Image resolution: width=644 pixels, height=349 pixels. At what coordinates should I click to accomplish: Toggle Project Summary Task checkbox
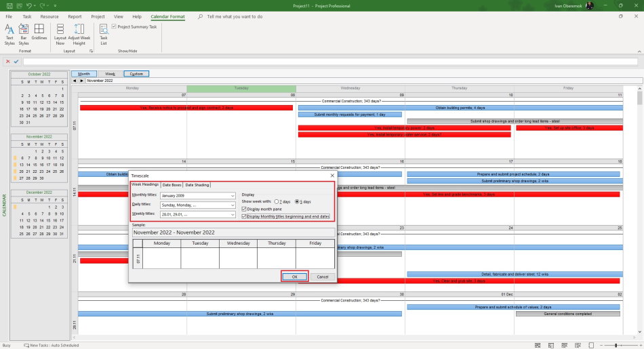click(x=114, y=26)
